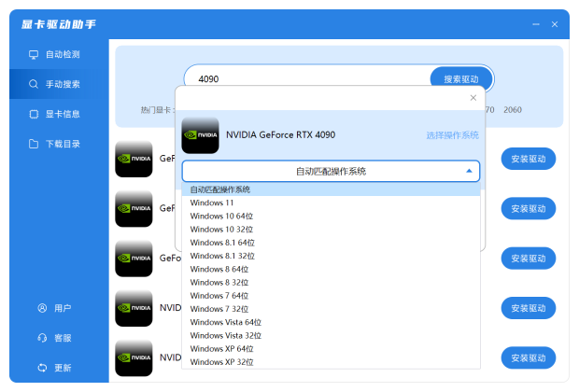Click the 2060 popular card link
The width and height of the screenshot is (579, 392).
click(x=513, y=109)
